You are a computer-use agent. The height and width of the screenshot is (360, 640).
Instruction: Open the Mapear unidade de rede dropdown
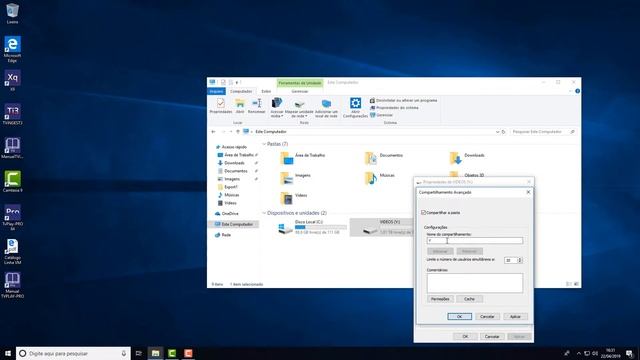299,108
